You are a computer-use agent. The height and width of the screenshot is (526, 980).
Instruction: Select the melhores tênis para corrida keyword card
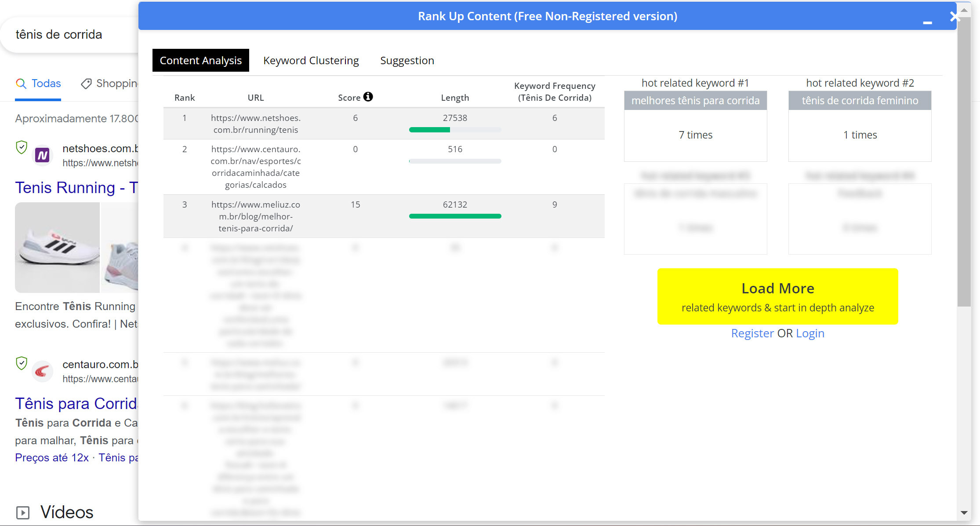(x=695, y=100)
